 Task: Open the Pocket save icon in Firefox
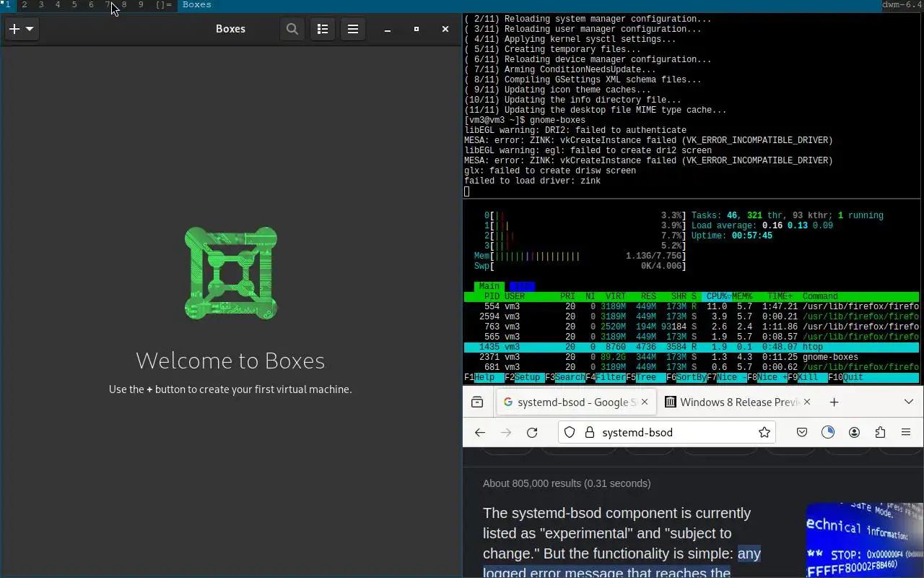[802, 432]
